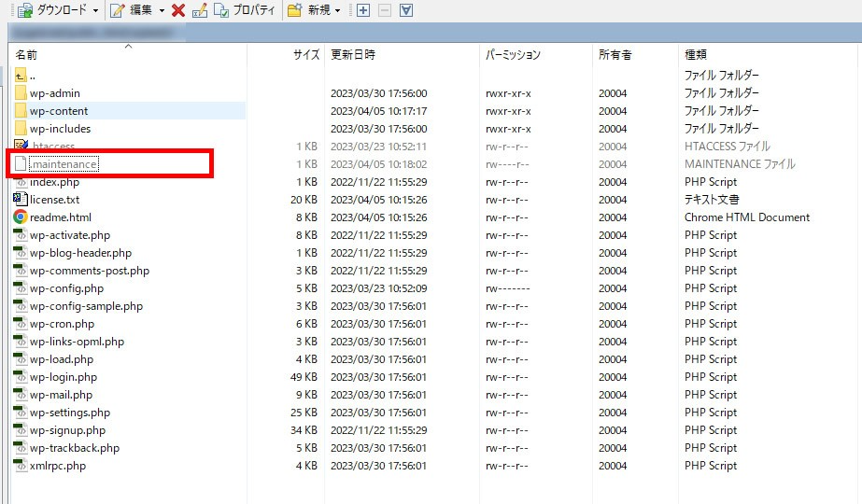Viewport: 862px width, 504px height.
Task: Open プロパティ (Properties) in toolbar
Action: click(x=245, y=10)
